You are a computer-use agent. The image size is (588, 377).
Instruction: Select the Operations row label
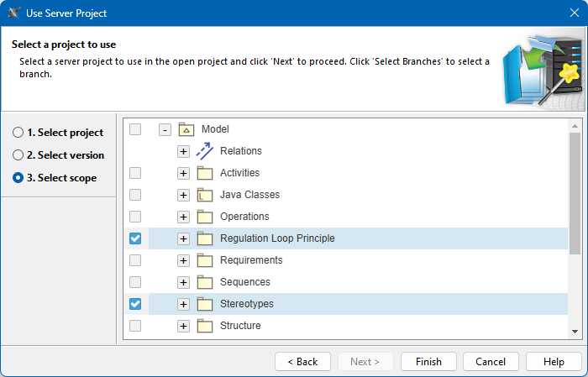coord(244,217)
